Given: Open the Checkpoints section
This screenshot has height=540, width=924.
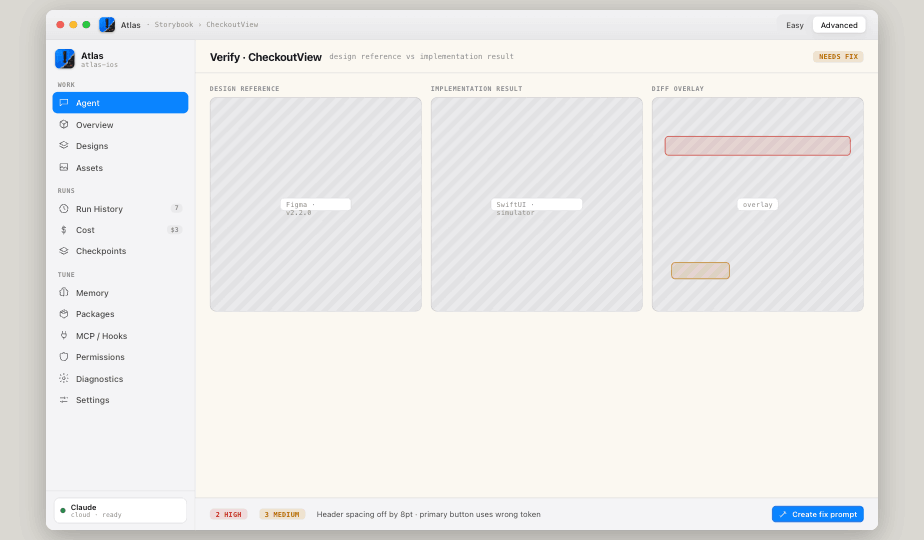Looking at the screenshot, I should [120, 251].
